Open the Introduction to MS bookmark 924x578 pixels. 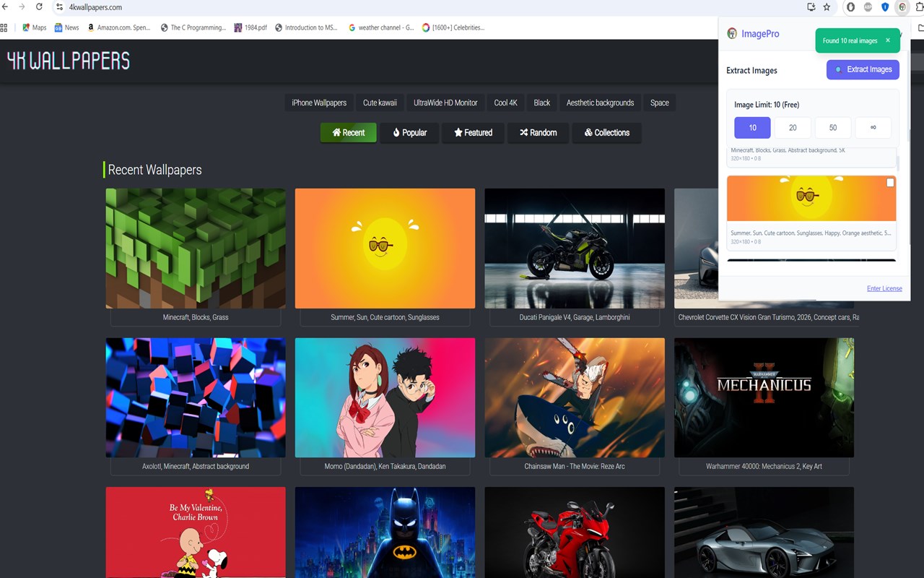[306, 27]
